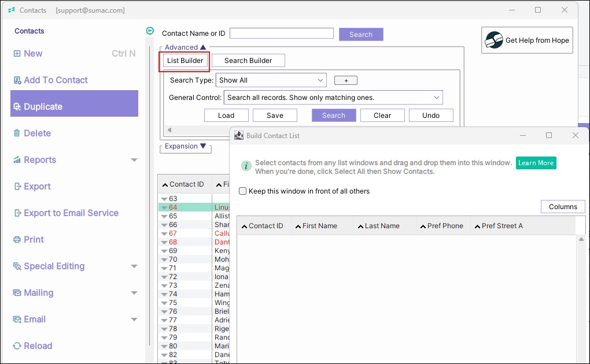Click the green collapse sidebar arrow icon
Image resolution: width=590 pixels, height=364 pixels.
pos(150,31)
